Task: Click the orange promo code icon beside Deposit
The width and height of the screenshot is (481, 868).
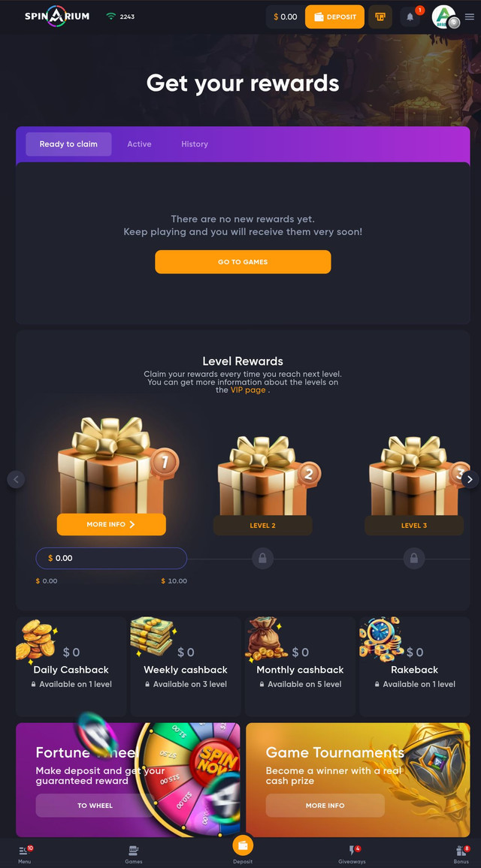Action: pos(380,17)
